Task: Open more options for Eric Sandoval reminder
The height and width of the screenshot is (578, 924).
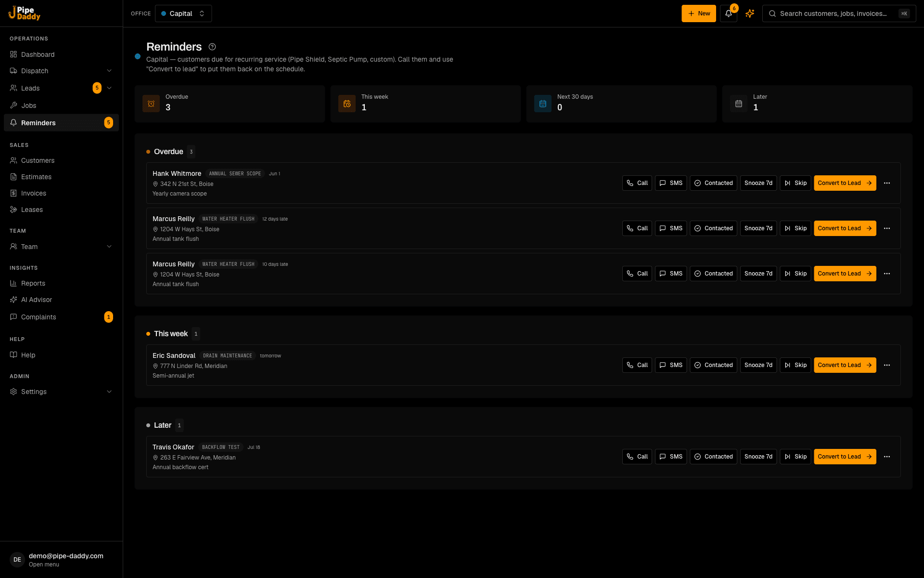Action: 887,365
